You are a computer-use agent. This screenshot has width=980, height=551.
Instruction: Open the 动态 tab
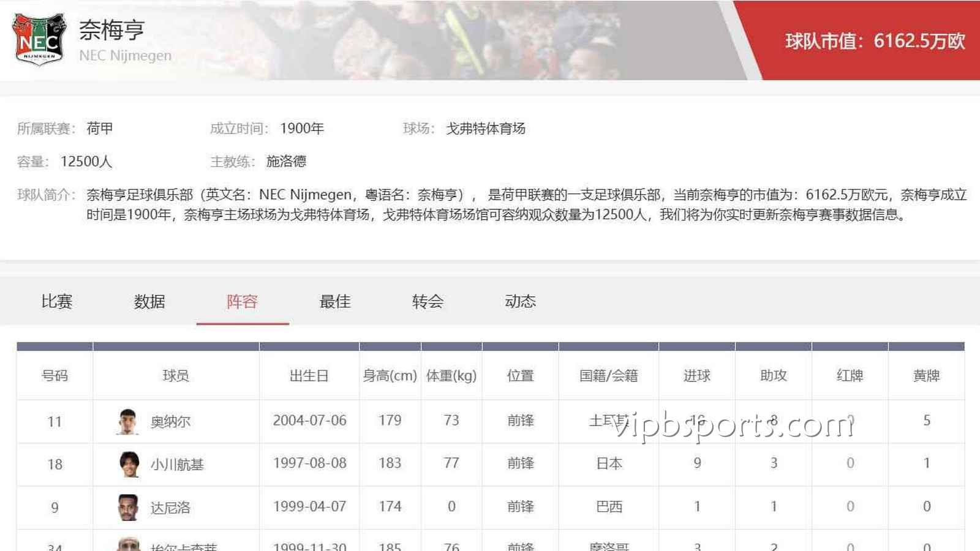point(520,301)
